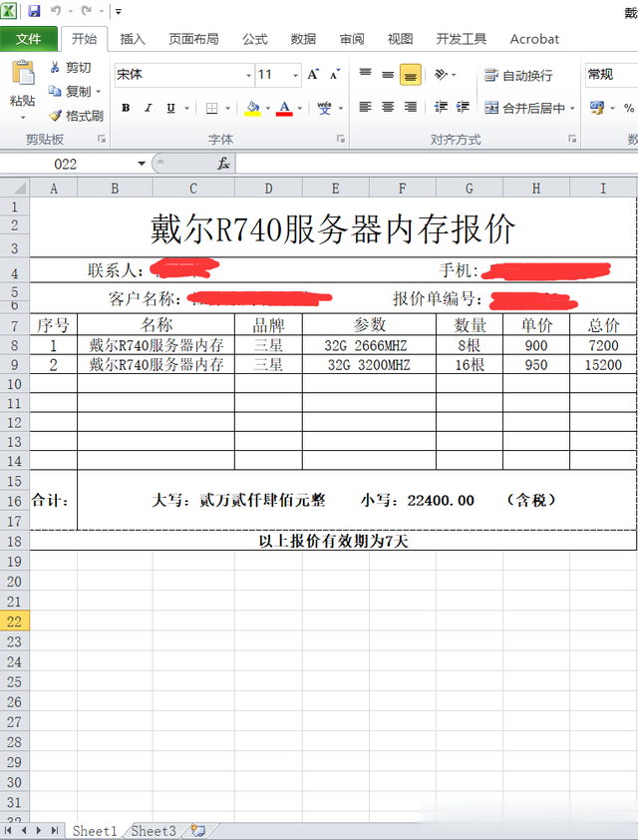
Task: Switch to the 公式 (Formulas) tab
Action: 255,39
